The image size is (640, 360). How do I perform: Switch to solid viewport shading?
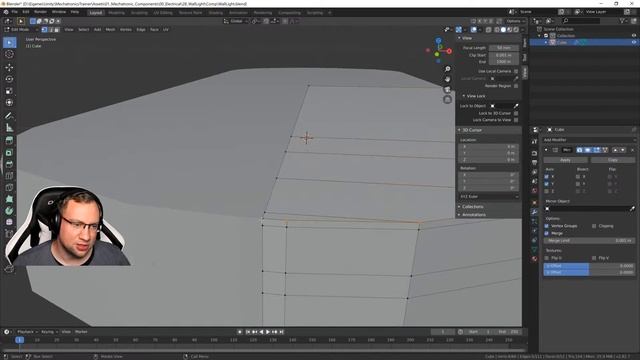tap(503, 30)
